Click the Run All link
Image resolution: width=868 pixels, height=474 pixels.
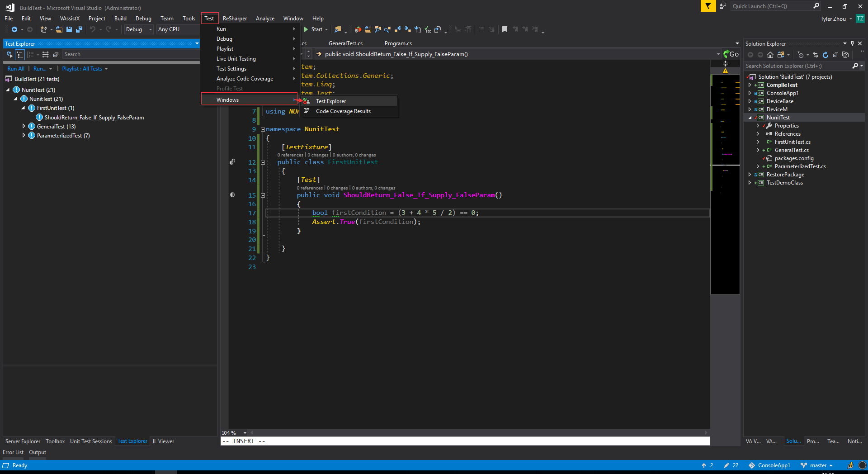16,69
